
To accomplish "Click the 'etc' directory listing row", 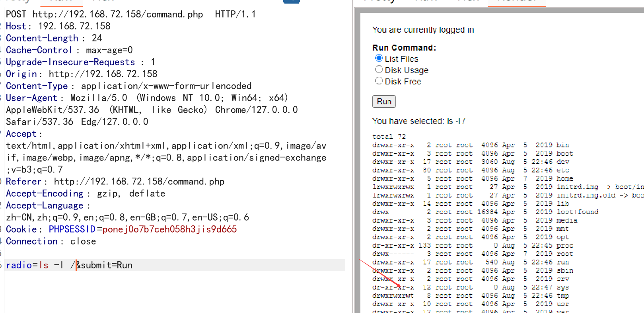I will [471, 170].
